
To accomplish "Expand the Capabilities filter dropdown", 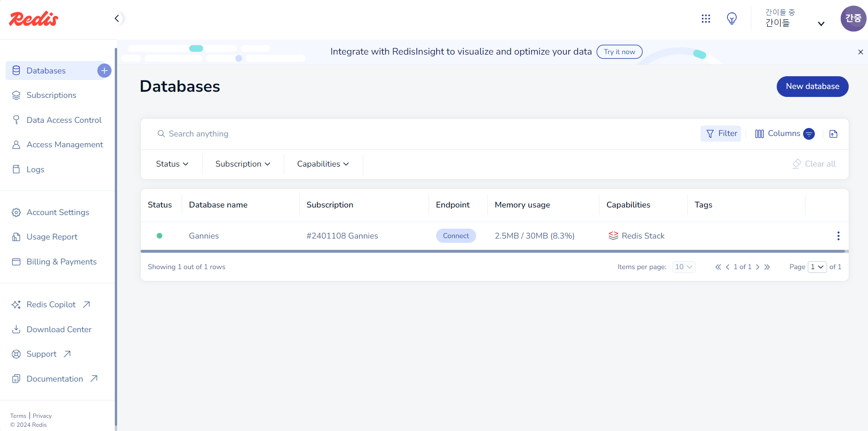I will point(323,164).
